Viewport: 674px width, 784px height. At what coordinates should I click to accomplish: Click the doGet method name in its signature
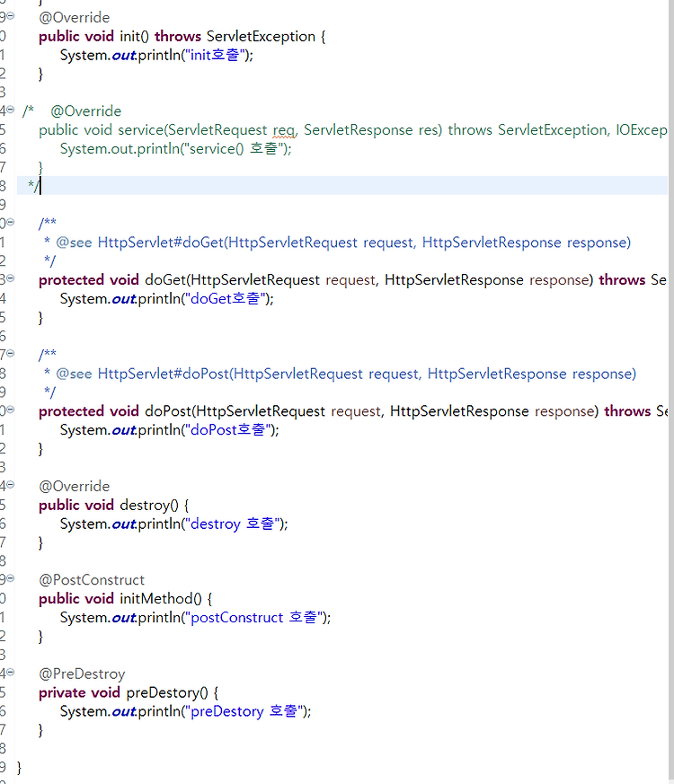click(x=165, y=280)
